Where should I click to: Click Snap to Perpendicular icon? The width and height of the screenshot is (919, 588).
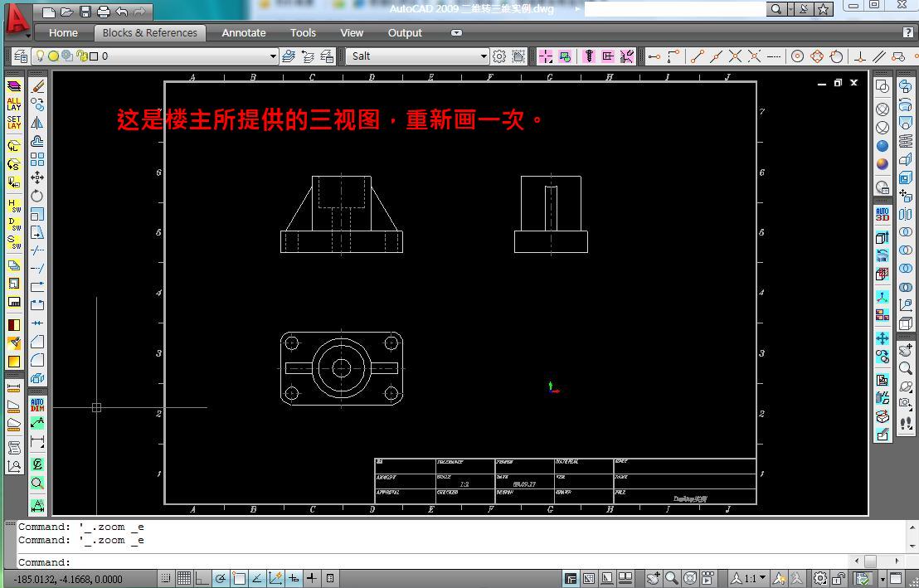pyautogui.click(x=860, y=56)
